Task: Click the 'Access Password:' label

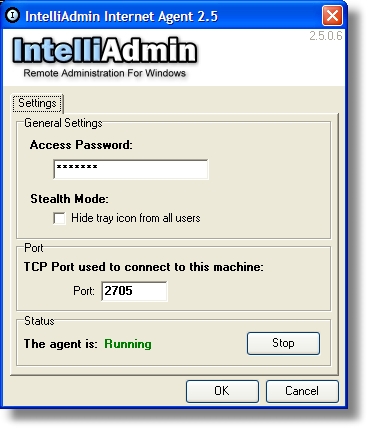Action: click(x=81, y=145)
